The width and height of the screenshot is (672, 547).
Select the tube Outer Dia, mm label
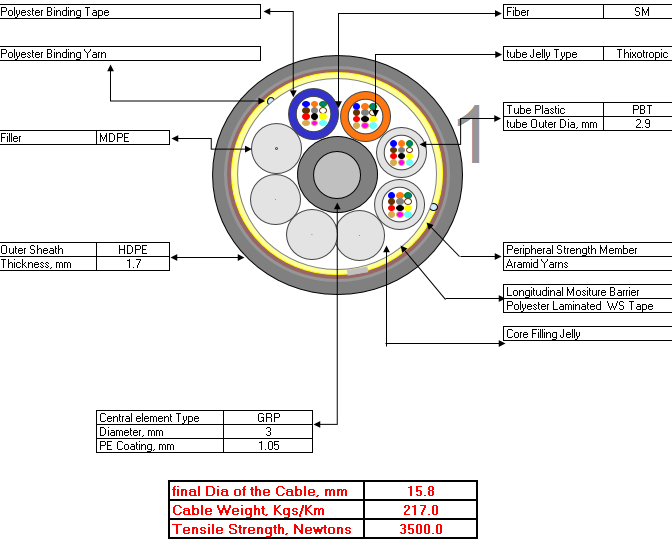[x=553, y=123]
